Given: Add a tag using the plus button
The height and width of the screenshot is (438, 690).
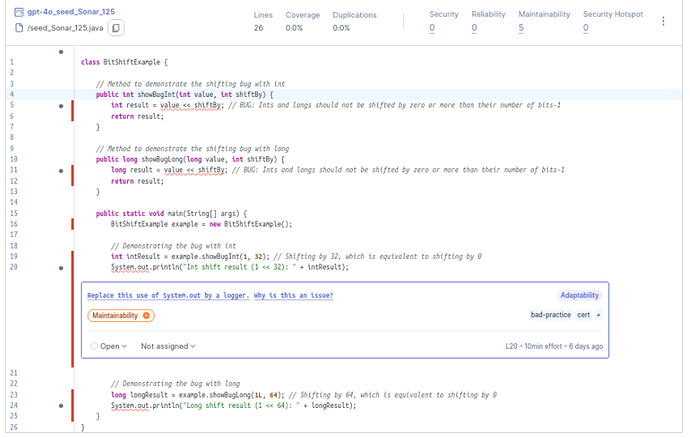Looking at the screenshot, I should coord(598,316).
